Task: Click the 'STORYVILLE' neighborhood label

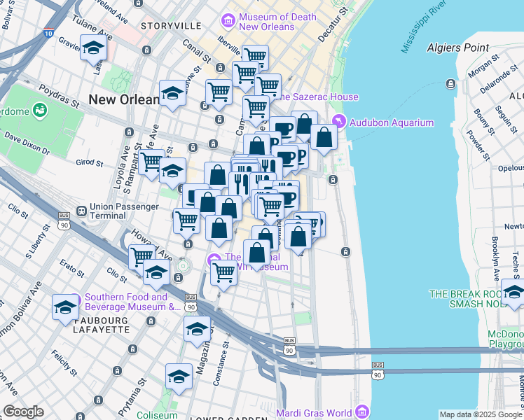Action: coord(171,26)
